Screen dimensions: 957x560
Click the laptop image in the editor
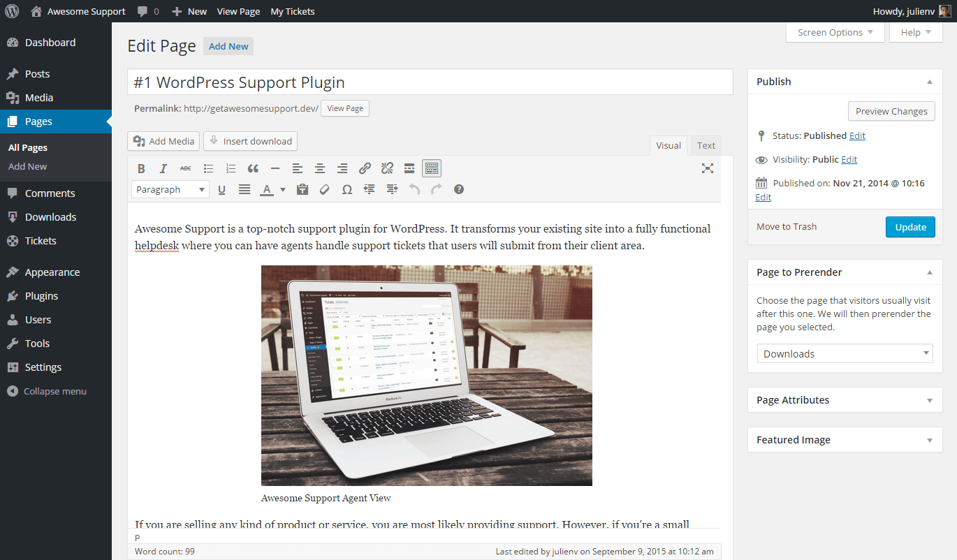tap(427, 375)
